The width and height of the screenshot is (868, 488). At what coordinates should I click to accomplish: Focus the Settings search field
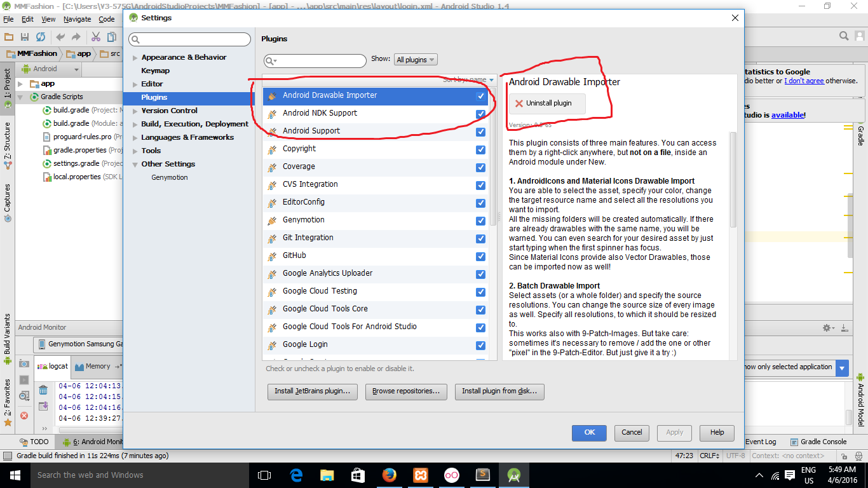tap(190, 40)
